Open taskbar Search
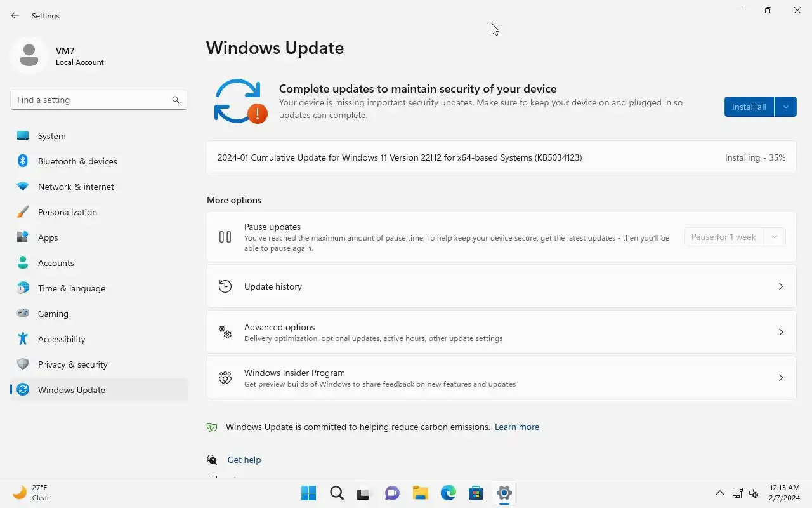Viewport: 812px width, 508px height. (x=337, y=493)
